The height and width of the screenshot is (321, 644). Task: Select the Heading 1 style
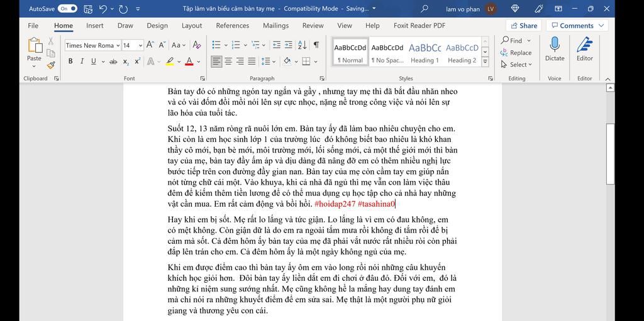click(425, 52)
